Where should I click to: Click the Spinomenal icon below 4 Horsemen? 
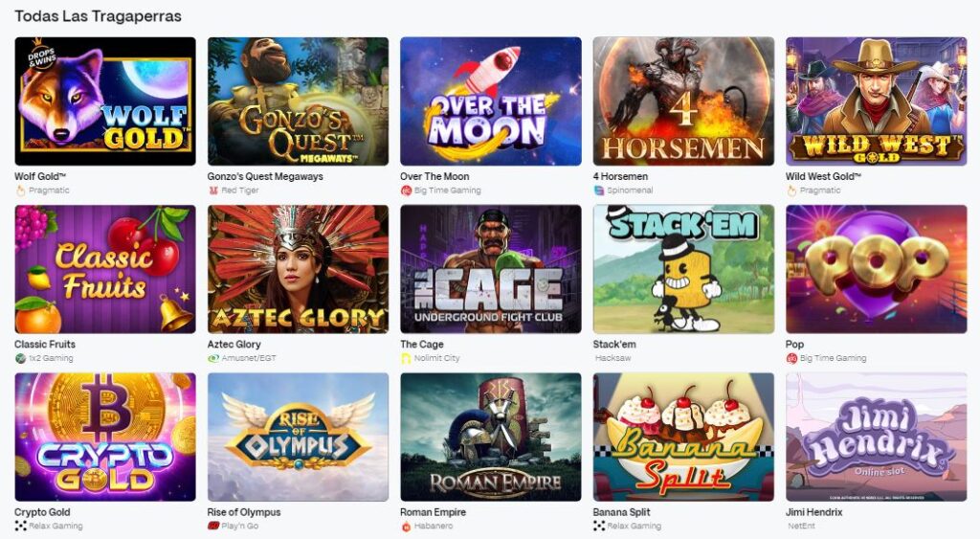click(x=599, y=191)
